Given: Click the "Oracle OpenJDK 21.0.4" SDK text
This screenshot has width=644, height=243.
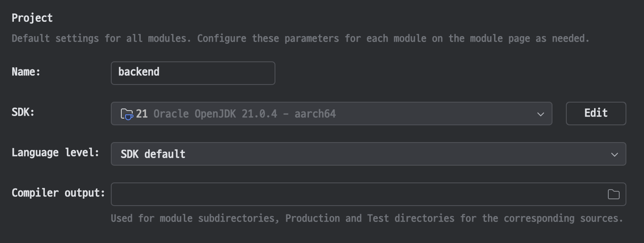Looking at the screenshot, I should click(215, 114).
